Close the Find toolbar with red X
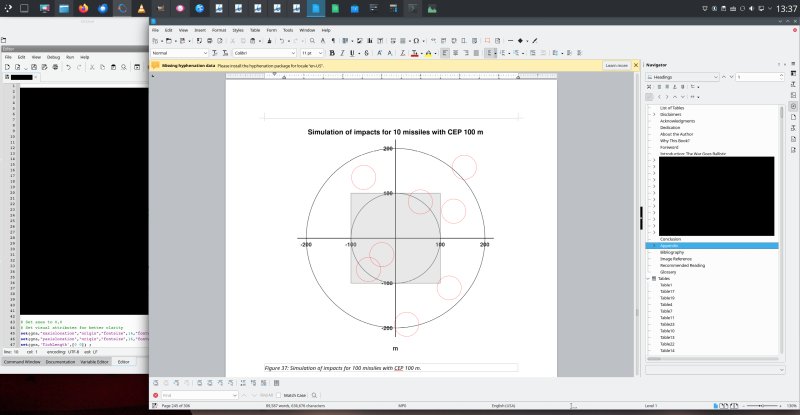 [x=156, y=395]
